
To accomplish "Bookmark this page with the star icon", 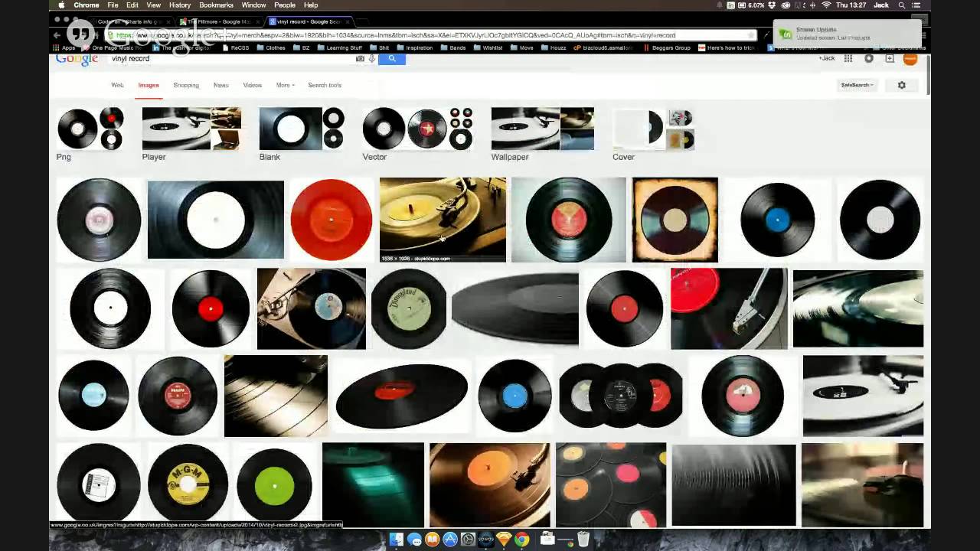I will [x=752, y=35].
